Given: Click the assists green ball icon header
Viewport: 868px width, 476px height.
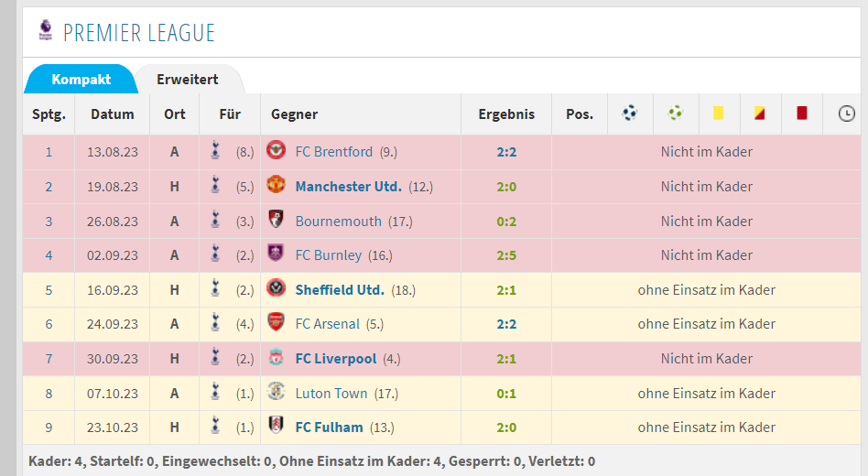Looking at the screenshot, I should click(x=676, y=113).
